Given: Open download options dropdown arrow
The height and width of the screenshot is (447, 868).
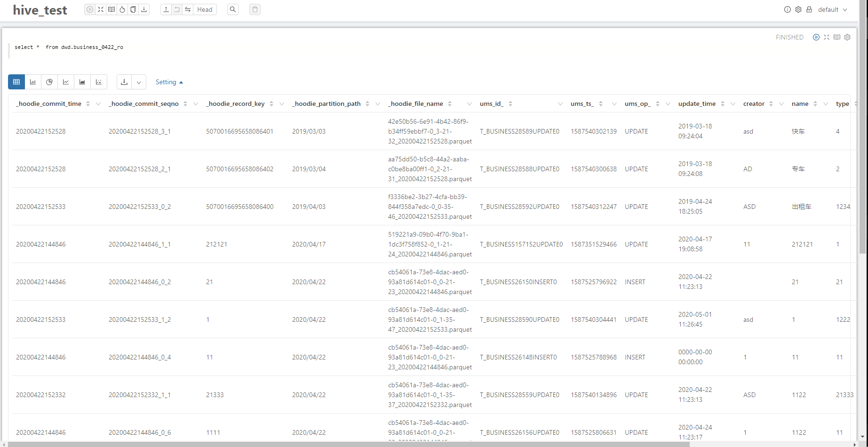Looking at the screenshot, I should [139, 82].
